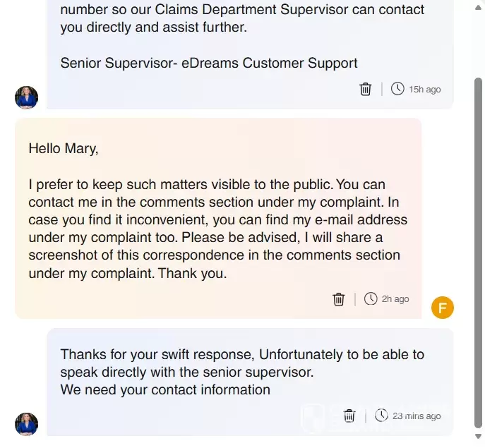Click the '23 mins ago' timestamp
This screenshot has height=448, width=485.
[x=417, y=416]
